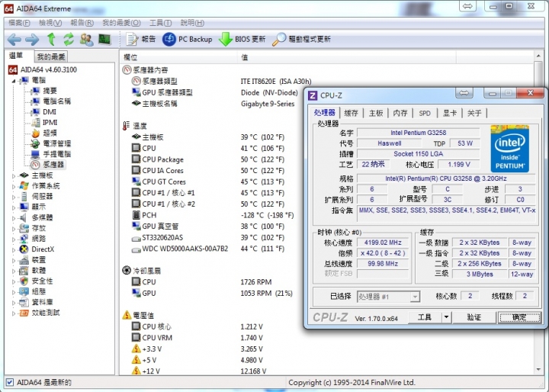The image size is (549, 392).
Task: Click the 資料庫 database icon in tree
Action: [x=24, y=302]
